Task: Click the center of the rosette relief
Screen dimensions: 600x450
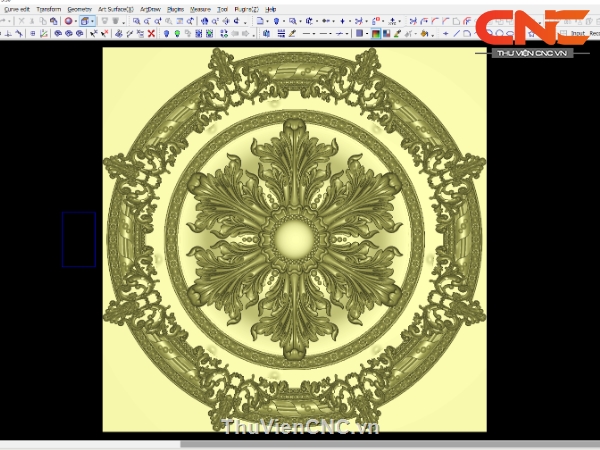Action: coord(294,238)
